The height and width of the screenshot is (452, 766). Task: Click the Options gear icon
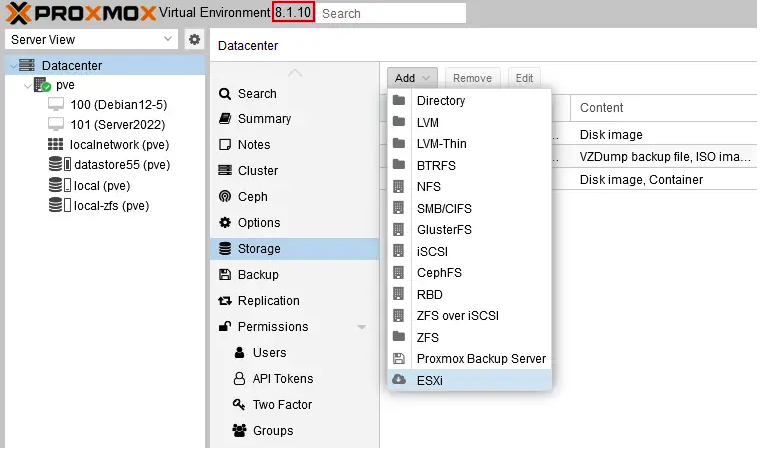pos(225,222)
